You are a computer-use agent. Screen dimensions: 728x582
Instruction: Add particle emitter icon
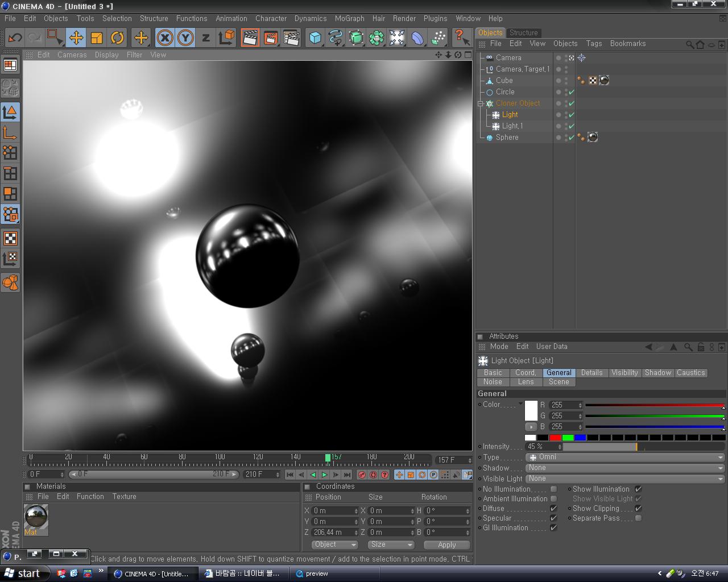pos(438,38)
